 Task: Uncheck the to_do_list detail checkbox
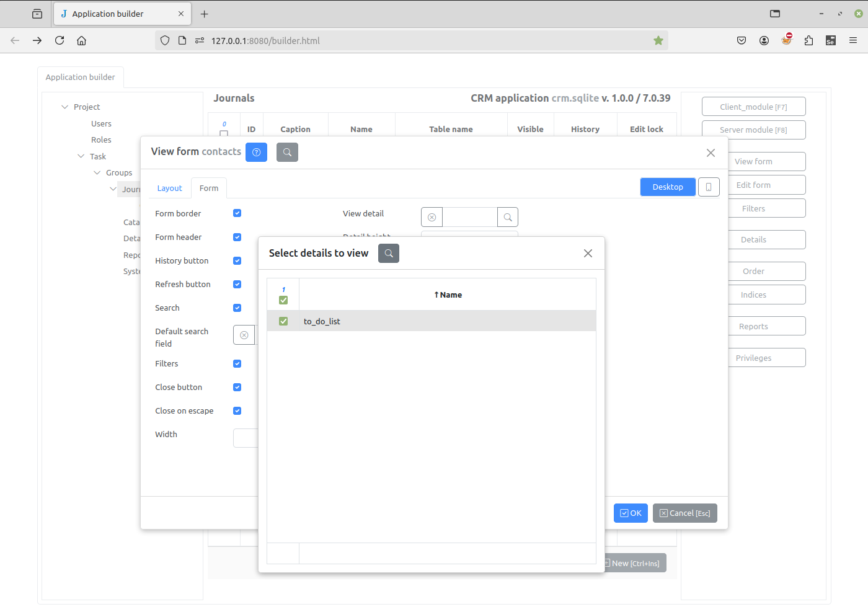click(283, 321)
